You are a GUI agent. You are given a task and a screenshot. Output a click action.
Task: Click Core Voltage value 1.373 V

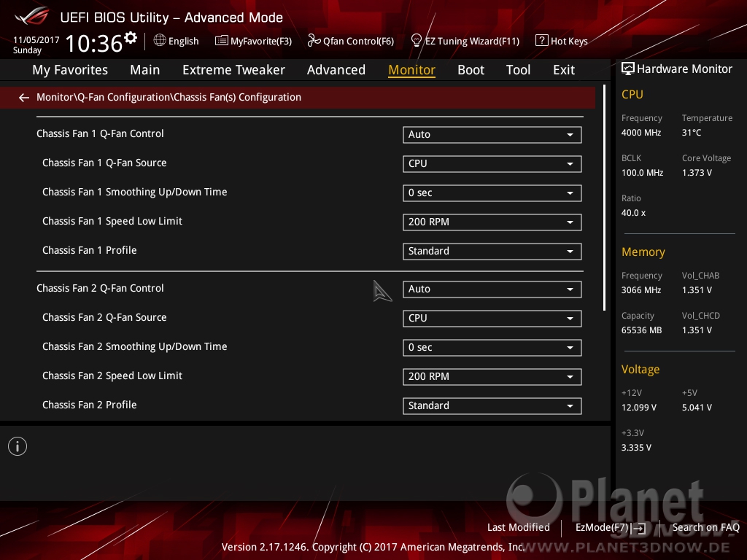[697, 173]
